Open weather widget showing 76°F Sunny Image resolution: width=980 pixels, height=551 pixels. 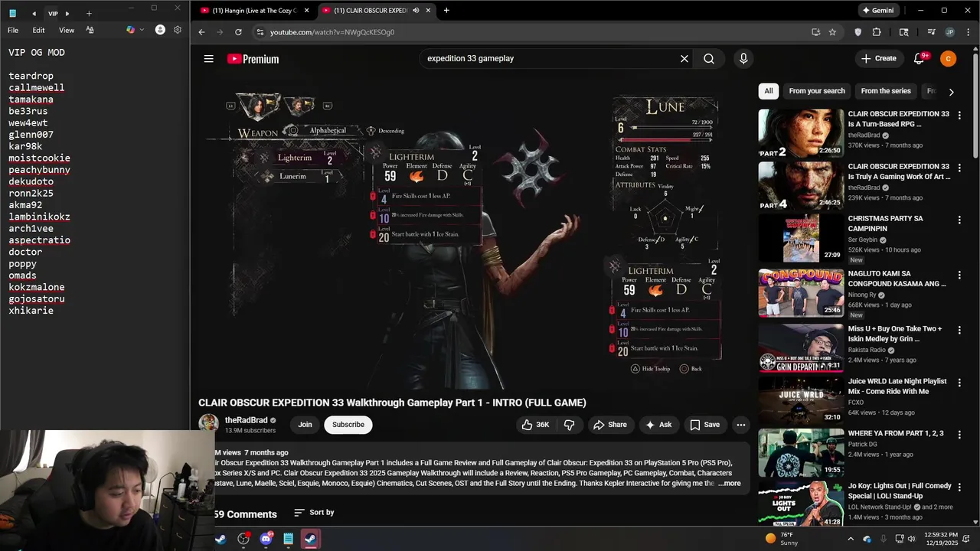tap(782, 539)
